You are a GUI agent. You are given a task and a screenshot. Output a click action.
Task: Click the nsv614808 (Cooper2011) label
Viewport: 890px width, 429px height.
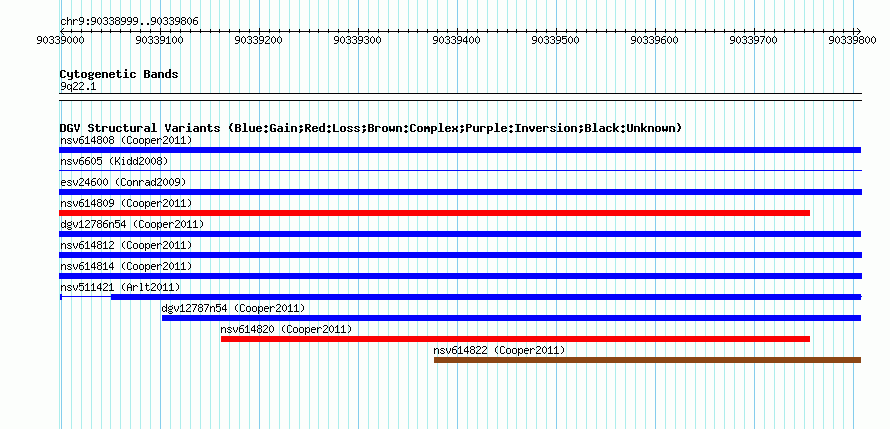point(126,140)
